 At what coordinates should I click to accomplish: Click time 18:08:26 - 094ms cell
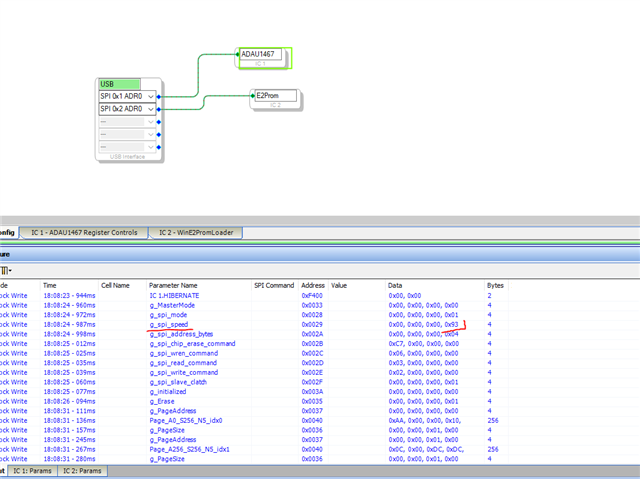69,401
